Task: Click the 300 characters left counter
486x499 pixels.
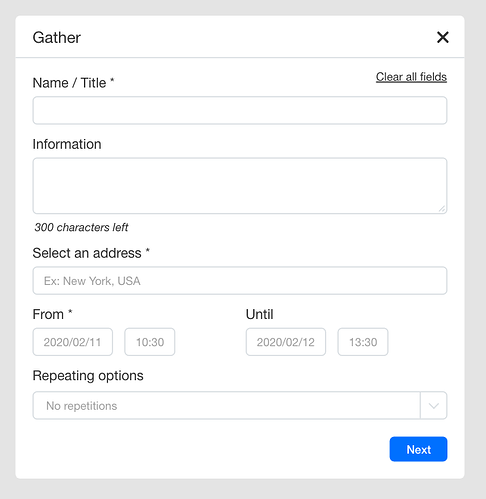Action: pos(81,227)
